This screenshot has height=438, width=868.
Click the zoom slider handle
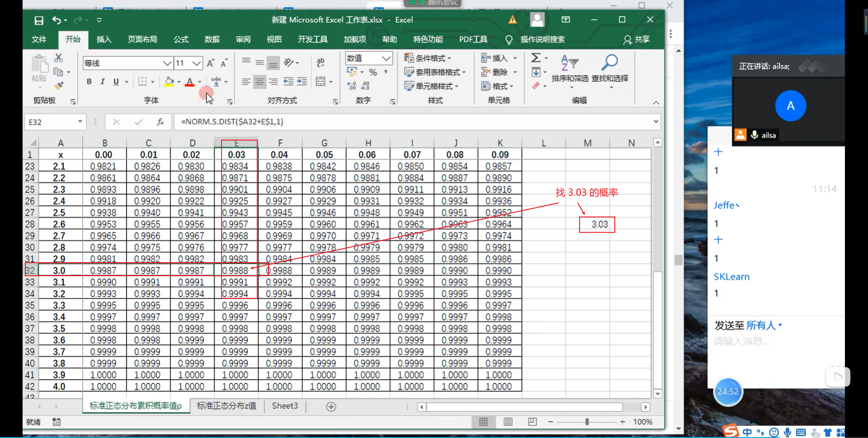tap(587, 422)
